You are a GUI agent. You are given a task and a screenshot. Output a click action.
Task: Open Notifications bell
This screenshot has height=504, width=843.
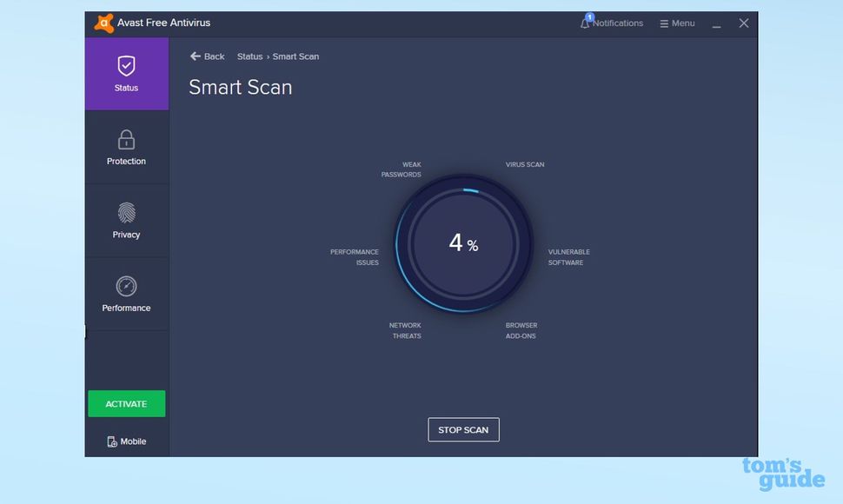611,23
